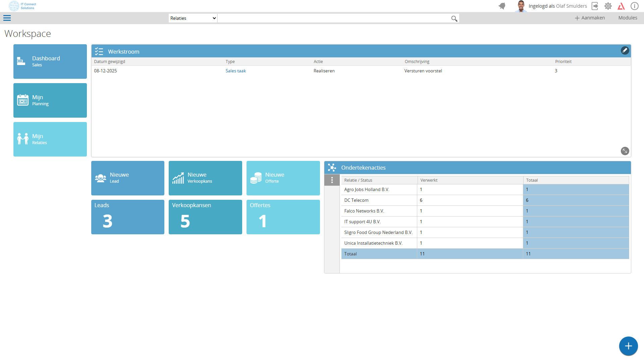This screenshot has height=362, width=644.
Task: Click the search magnifying glass in the search bar
Action: (x=454, y=18)
